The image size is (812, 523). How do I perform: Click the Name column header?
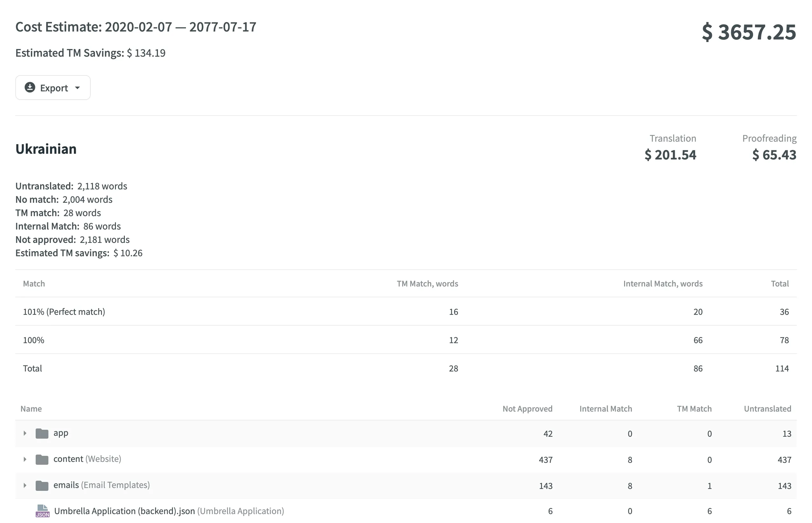(x=31, y=408)
